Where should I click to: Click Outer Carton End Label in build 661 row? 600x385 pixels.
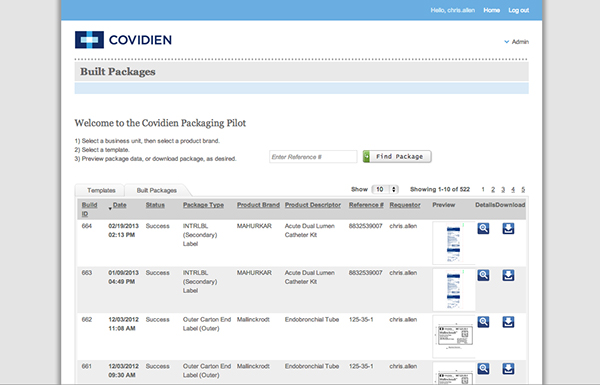[207, 371]
